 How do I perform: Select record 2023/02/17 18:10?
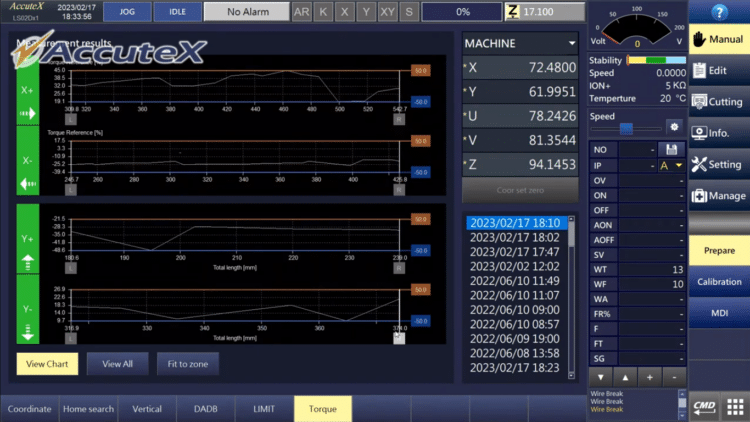coord(517,223)
